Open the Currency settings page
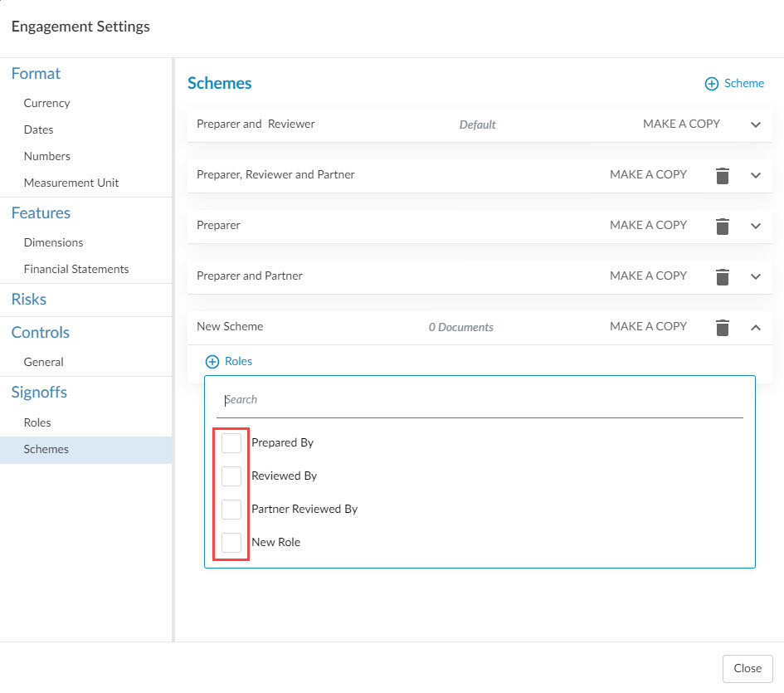 [x=46, y=103]
